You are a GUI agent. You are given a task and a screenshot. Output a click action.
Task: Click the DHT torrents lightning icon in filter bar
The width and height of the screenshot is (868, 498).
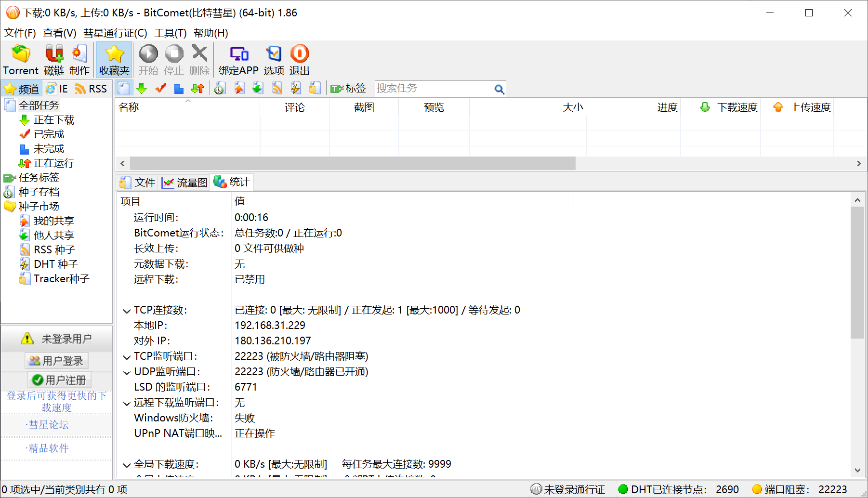(x=296, y=88)
